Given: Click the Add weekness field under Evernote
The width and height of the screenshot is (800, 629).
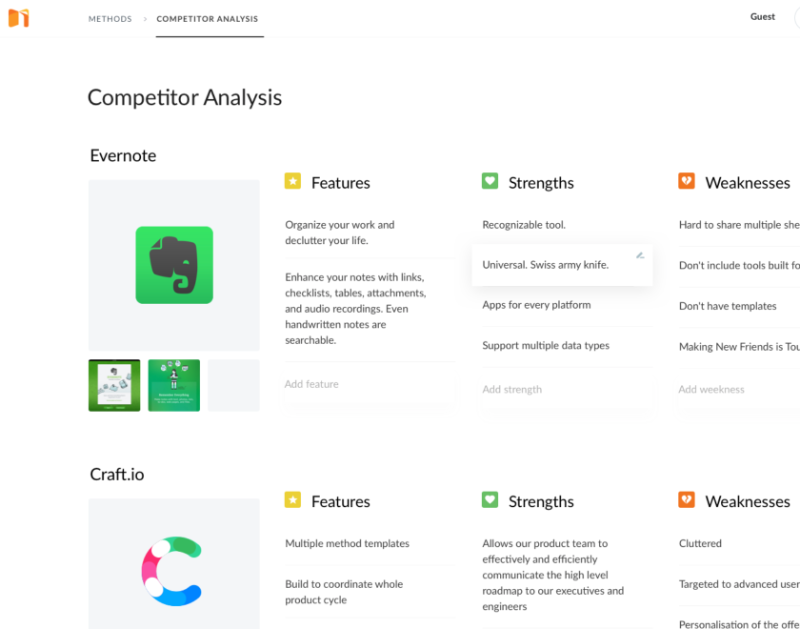Looking at the screenshot, I should tap(711, 389).
